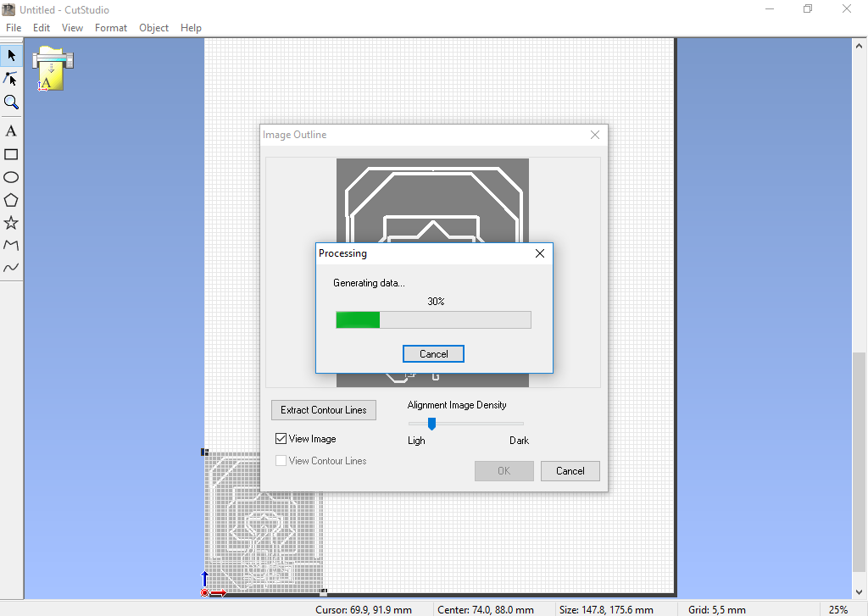This screenshot has width=868, height=616.
Task: Toggle the View Image checkbox
Action: coord(281,439)
